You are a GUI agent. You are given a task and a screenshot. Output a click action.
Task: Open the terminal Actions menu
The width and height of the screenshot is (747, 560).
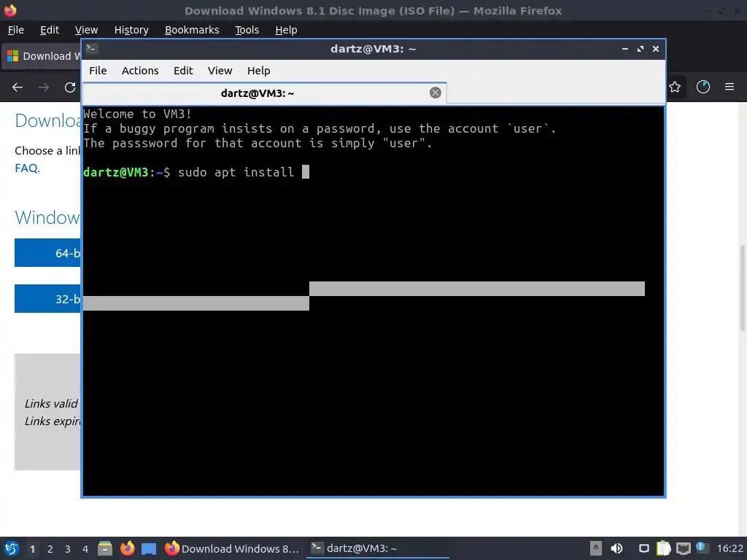(140, 71)
